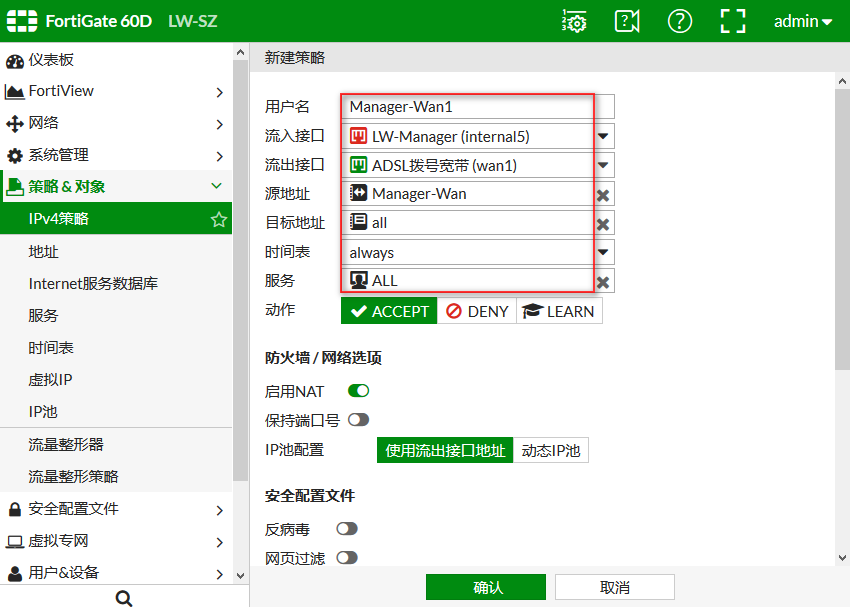
Task: Select 使用流出接口地址 for IP pool
Action: (445, 450)
